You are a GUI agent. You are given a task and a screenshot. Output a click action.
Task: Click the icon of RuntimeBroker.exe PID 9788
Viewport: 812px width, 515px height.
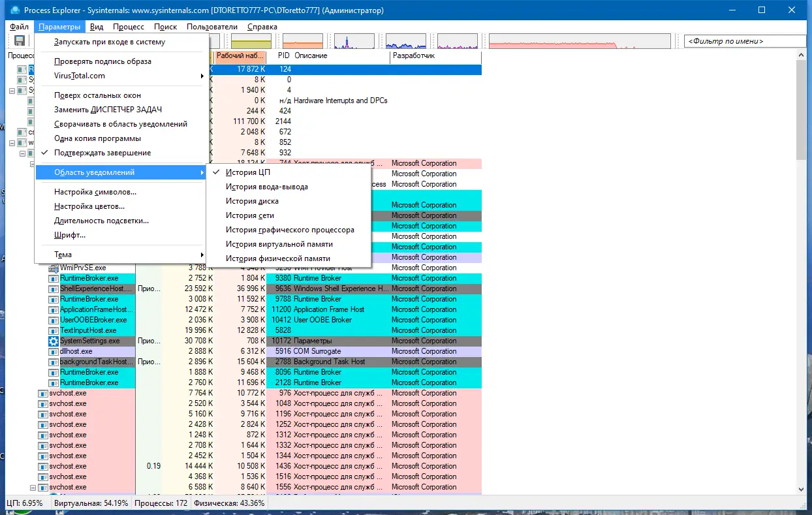tap(54, 299)
